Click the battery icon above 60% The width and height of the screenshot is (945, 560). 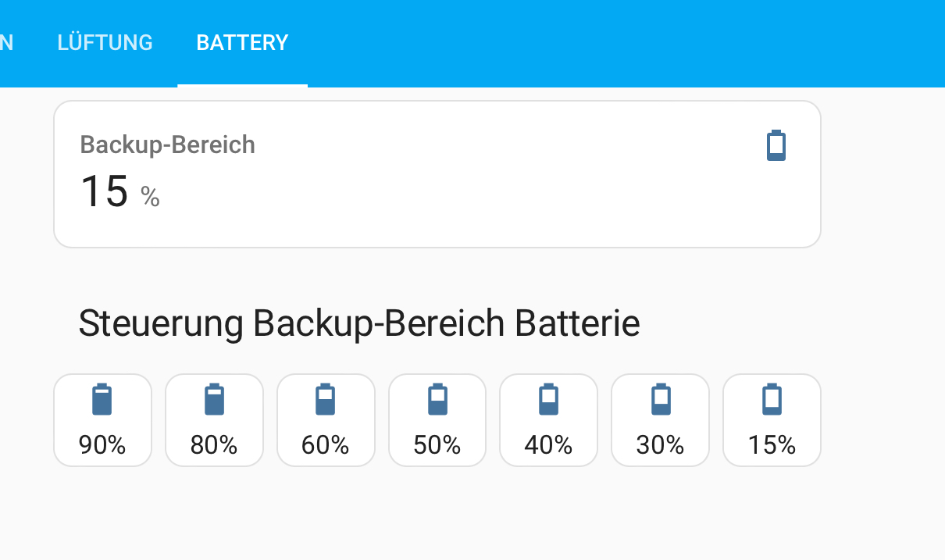click(326, 399)
